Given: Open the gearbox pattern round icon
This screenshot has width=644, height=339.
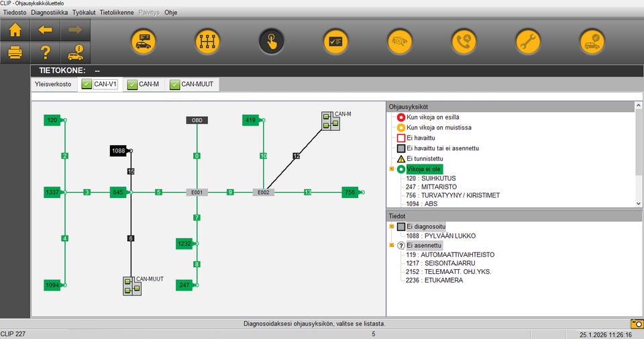Looking at the screenshot, I should pyautogui.click(x=207, y=42).
